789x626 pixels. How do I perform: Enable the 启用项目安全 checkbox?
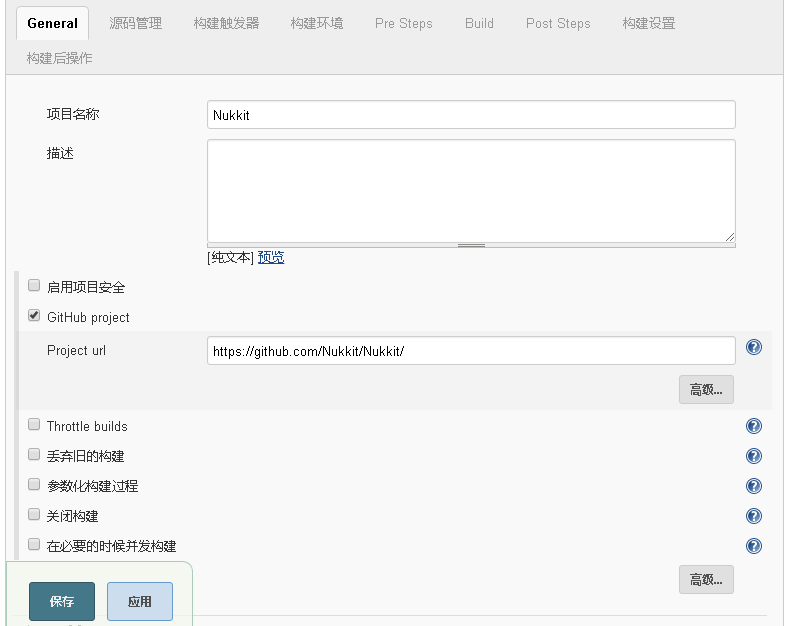click(34, 286)
